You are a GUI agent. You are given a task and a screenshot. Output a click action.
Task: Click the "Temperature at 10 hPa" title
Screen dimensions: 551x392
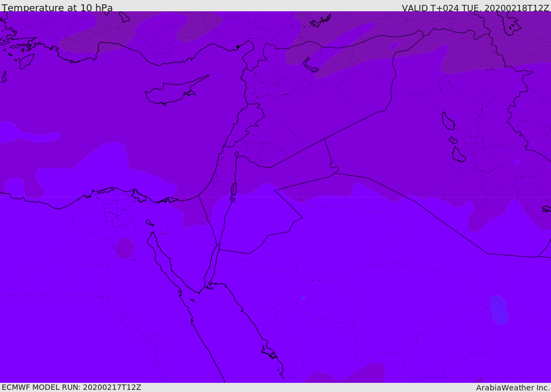[x=57, y=8]
